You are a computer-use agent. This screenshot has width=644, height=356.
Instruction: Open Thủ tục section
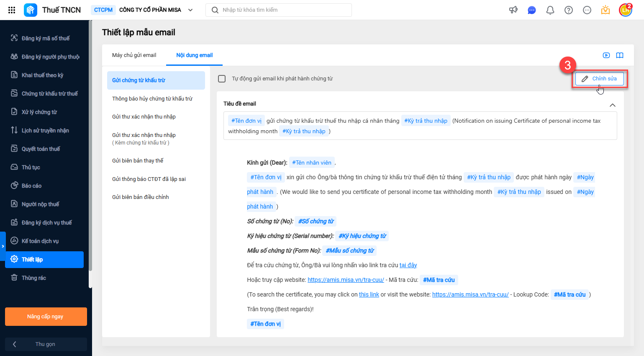pyautogui.click(x=44, y=167)
